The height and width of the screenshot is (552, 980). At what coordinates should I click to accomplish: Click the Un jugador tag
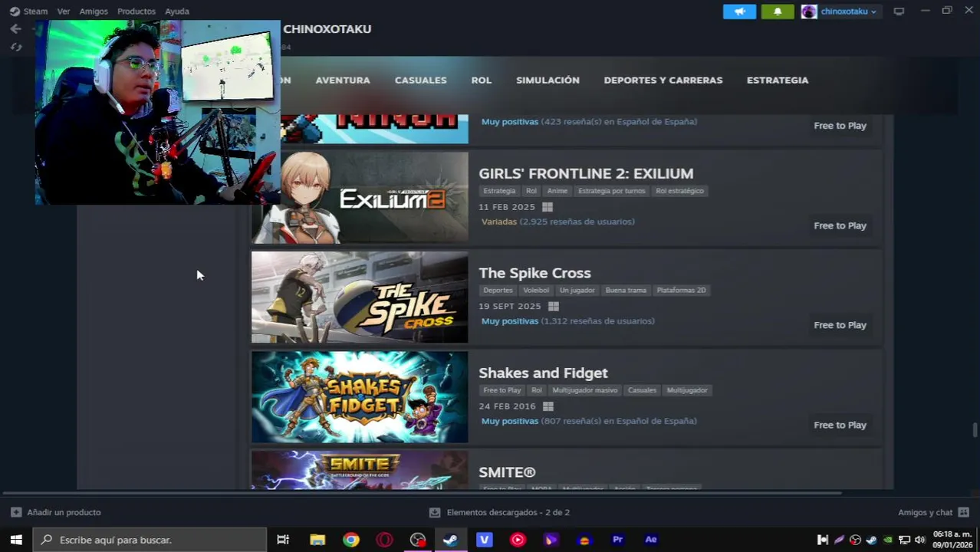point(577,291)
